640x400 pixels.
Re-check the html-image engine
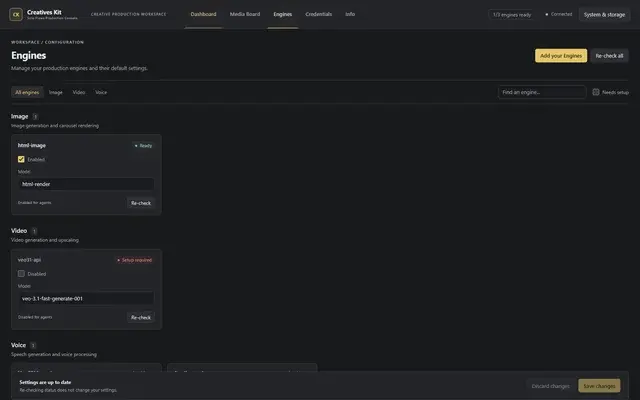click(x=141, y=203)
